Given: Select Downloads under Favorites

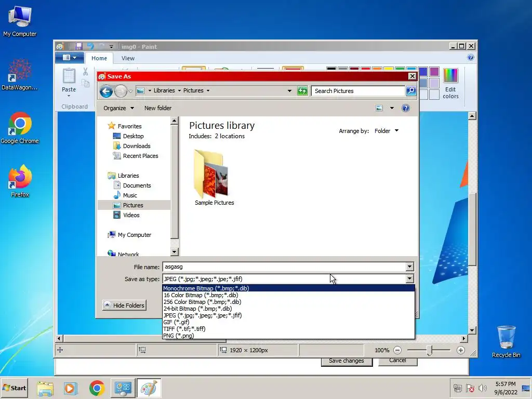Looking at the screenshot, I should (x=137, y=146).
